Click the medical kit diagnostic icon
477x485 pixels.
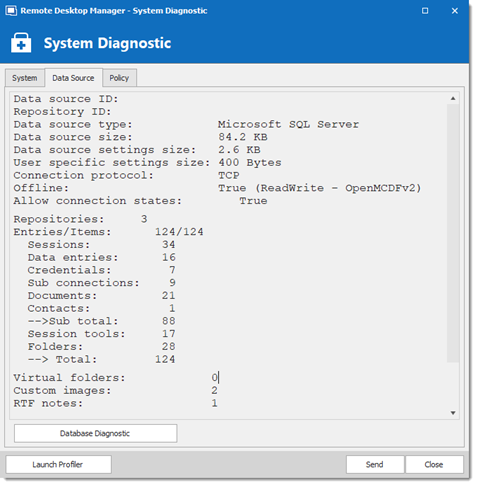(x=21, y=43)
